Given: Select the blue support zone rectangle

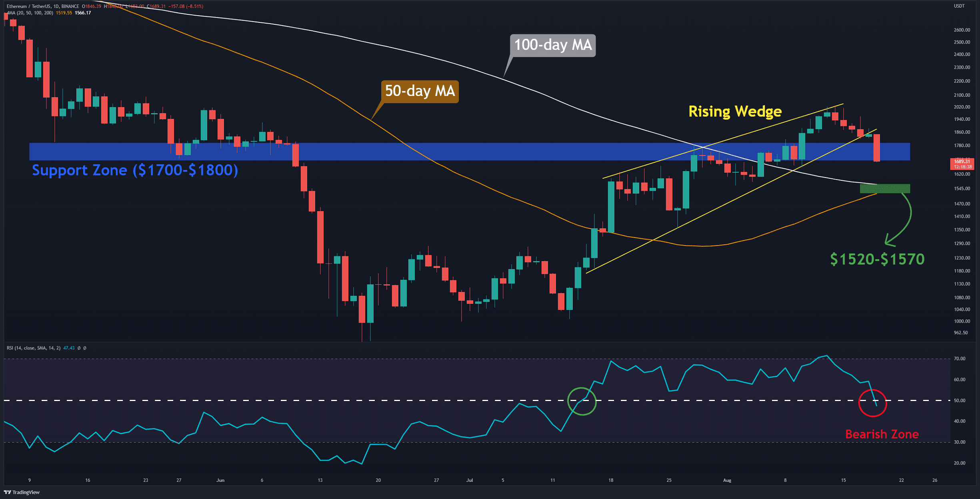Looking at the screenshot, I should [470, 152].
